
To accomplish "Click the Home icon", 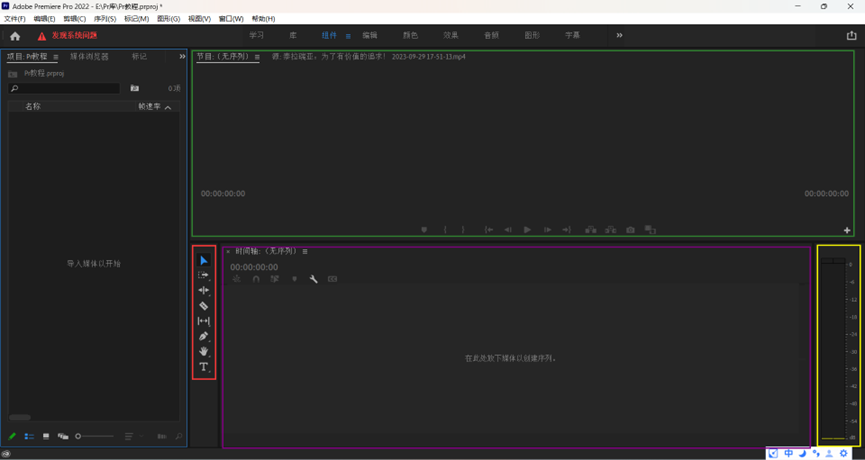I will tap(15, 36).
